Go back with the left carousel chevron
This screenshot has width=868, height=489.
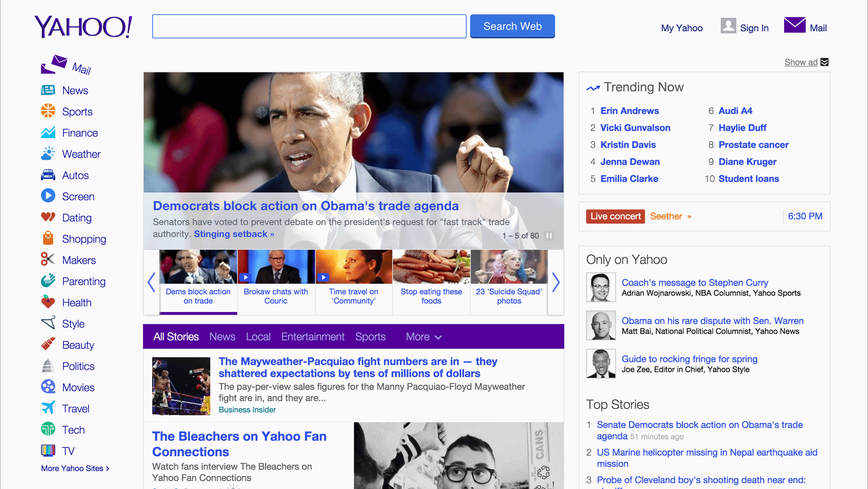[151, 282]
